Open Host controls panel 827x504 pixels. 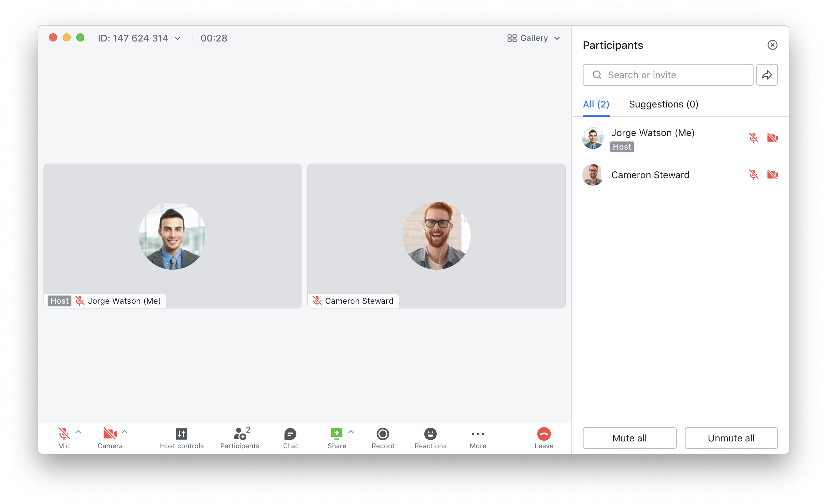click(181, 437)
